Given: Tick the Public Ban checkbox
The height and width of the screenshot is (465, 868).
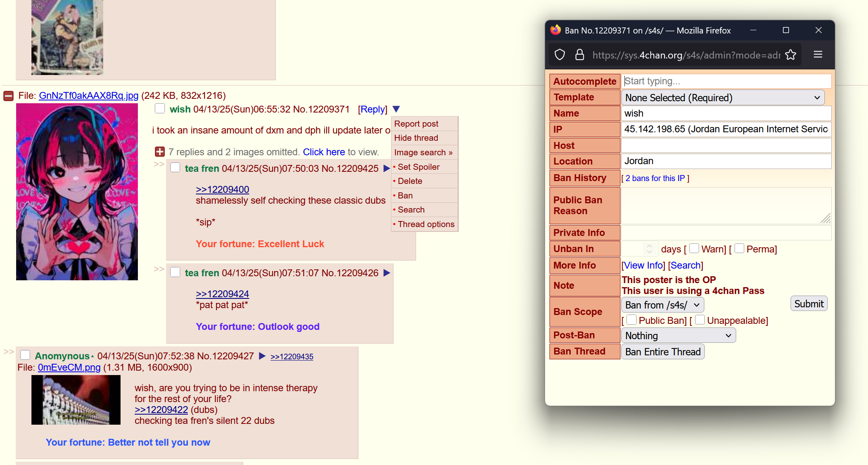Looking at the screenshot, I should [631, 320].
